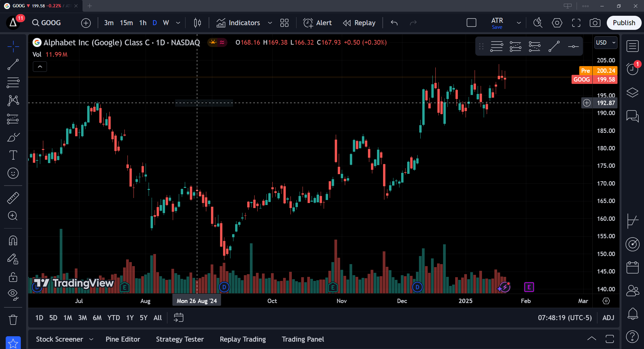Open the Indicators dialog
Viewport: 644px width, 349px height.
tap(238, 23)
